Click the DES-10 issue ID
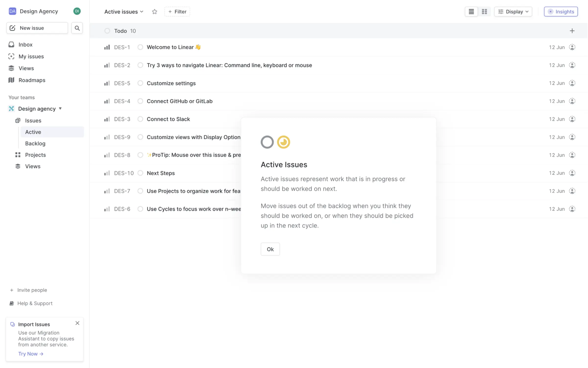Viewport: 588px width, 368px height. tap(124, 173)
